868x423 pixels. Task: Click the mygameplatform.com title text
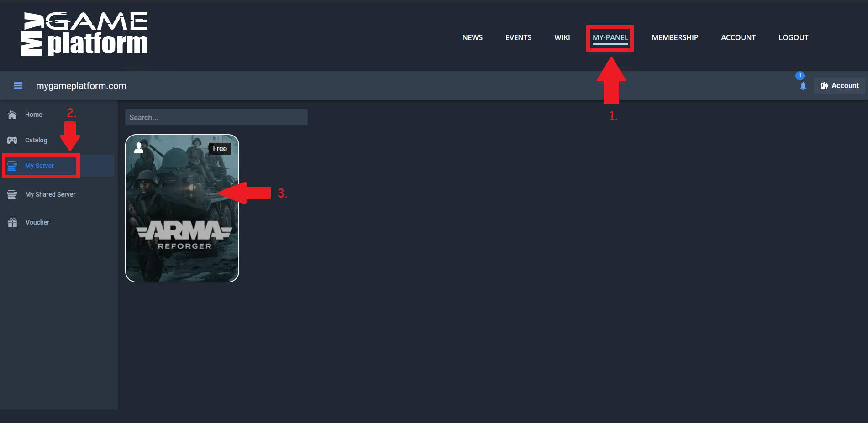81,86
